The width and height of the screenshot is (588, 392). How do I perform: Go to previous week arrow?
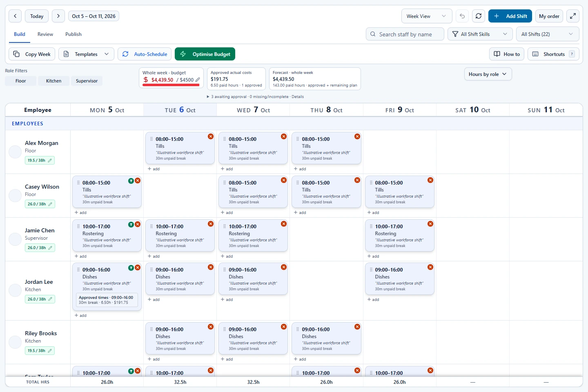[15, 16]
